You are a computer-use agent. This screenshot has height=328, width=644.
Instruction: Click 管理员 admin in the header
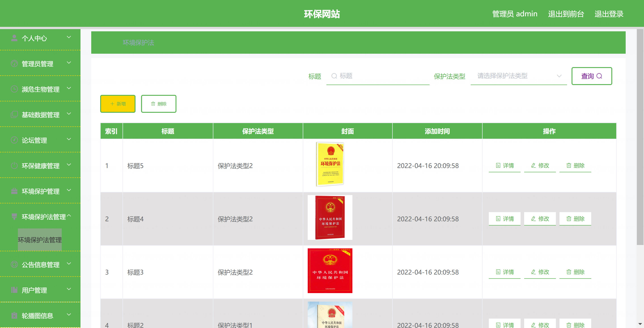[515, 14]
